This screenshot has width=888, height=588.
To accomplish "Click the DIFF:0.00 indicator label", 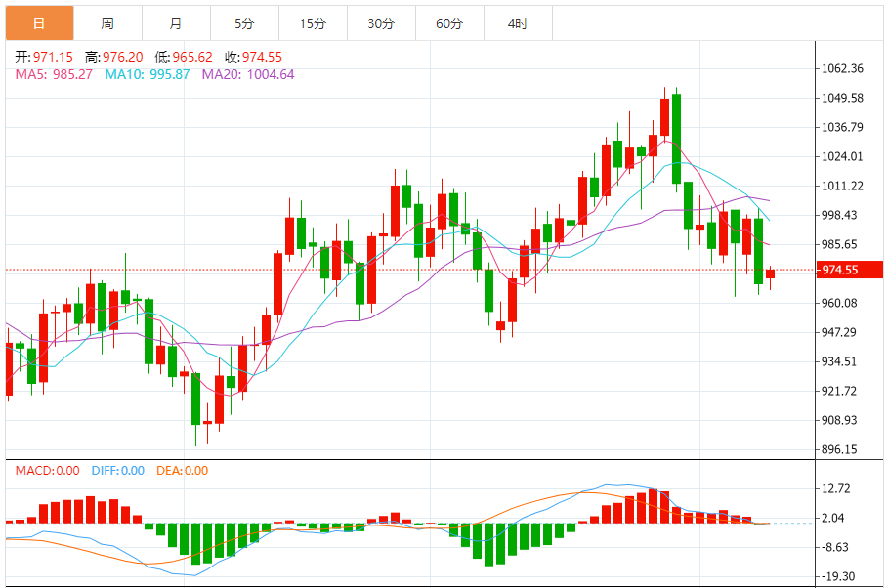I will 118,470.
